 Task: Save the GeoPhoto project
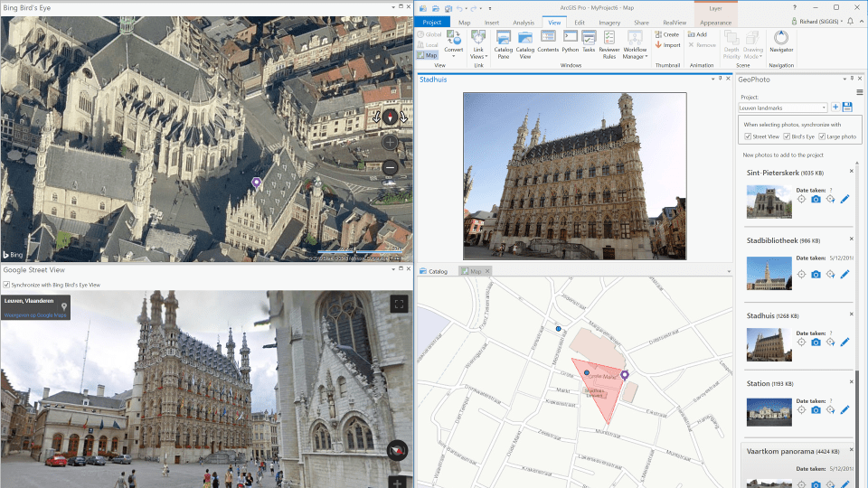pyautogui.click(x=847, y=108)
